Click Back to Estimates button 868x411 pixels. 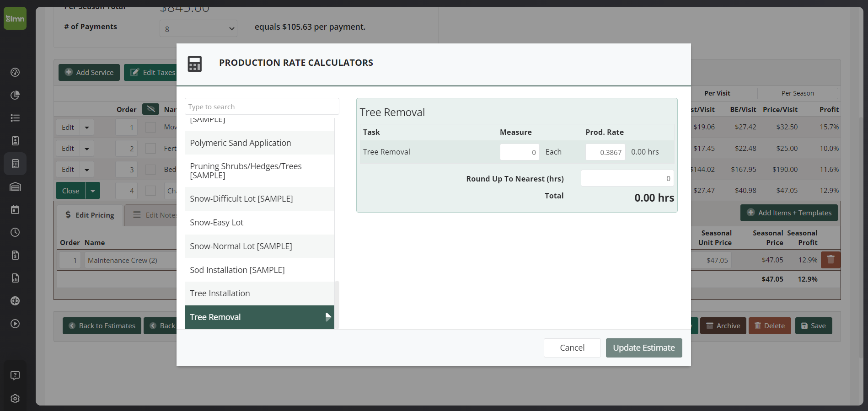tap(102, 326)
